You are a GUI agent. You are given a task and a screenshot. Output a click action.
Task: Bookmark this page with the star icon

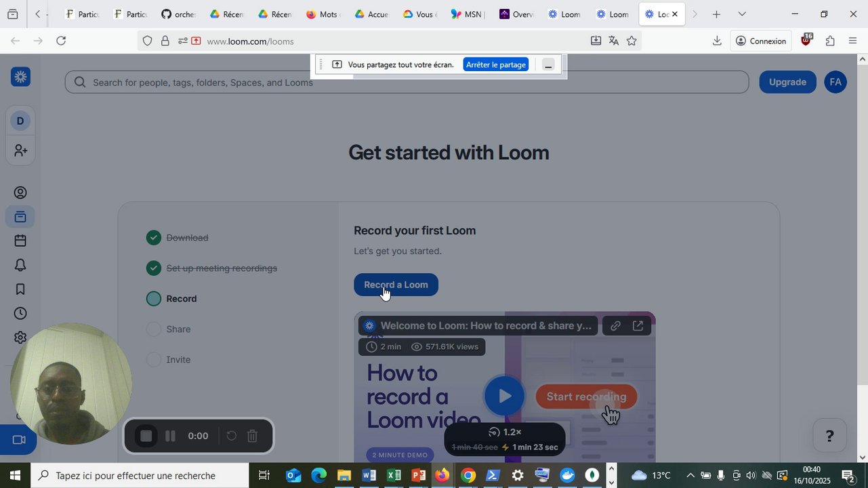tap(632, 41)
